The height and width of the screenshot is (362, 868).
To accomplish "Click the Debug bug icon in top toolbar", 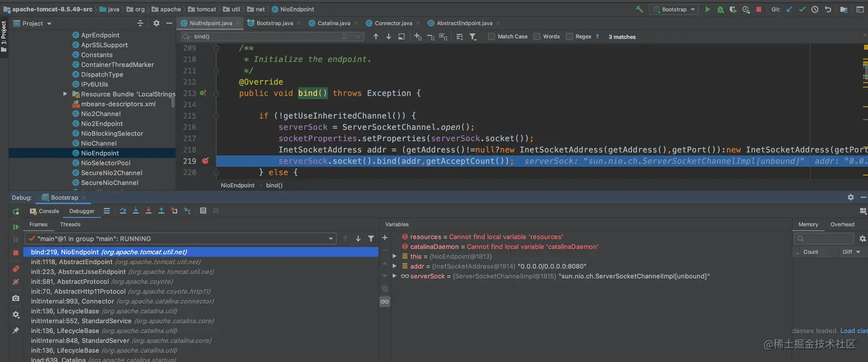I will coord(720,9).
